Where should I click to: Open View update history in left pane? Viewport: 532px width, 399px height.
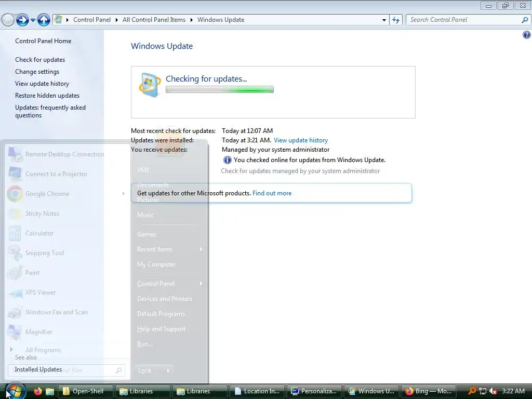coord(42,84)
